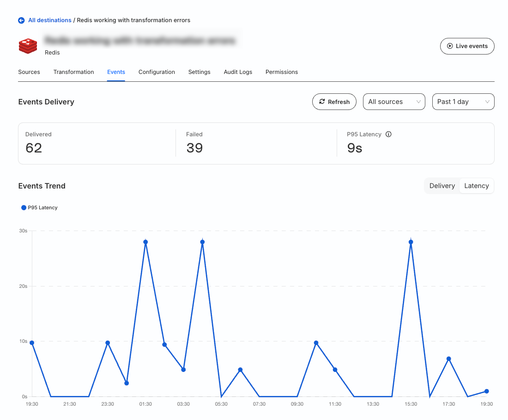Switch to the Sources tab

[x=29, y=72]
